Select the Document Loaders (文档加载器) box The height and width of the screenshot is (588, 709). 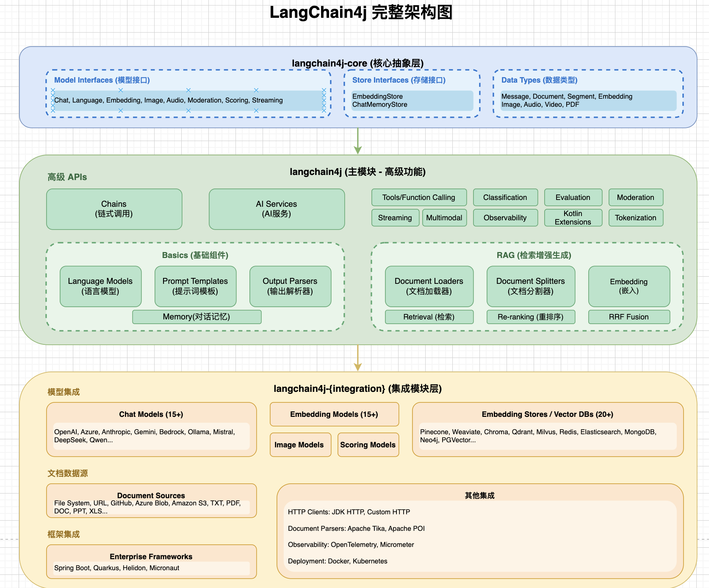coord(429,286)
